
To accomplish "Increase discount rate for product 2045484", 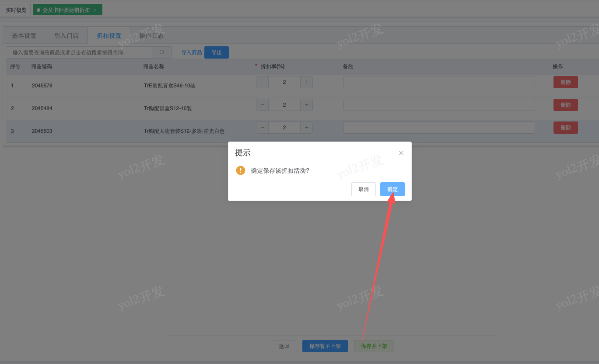I will [306, 104].
